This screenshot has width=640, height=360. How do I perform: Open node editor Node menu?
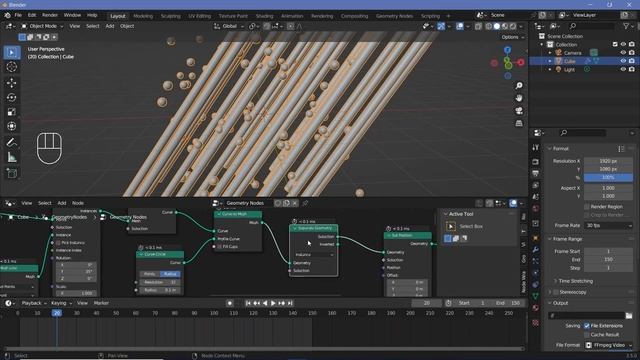pos(78,203)
